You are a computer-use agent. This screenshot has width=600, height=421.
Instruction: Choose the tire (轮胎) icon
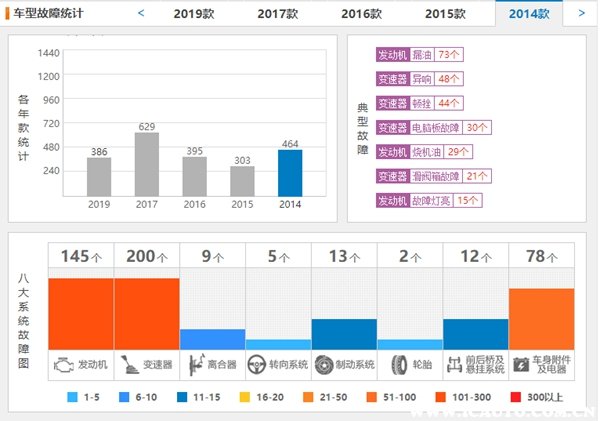(x=398, y=365)
